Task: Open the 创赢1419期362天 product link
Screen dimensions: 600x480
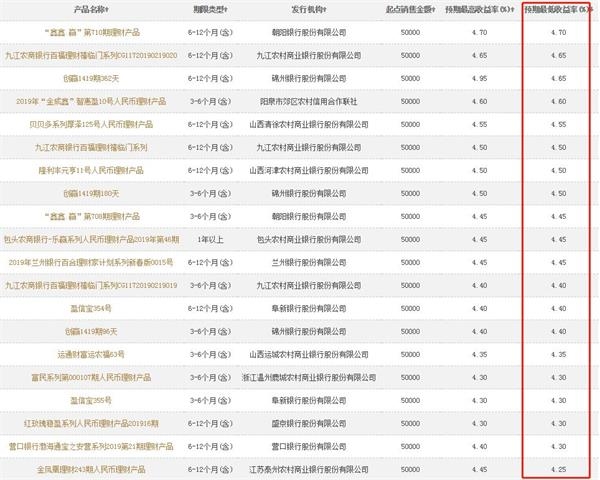Action: tap(91, 78)
